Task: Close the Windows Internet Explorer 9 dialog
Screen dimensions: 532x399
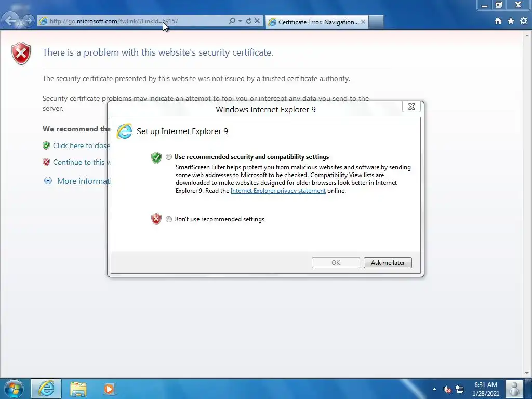Action: [x=411, y=107]
